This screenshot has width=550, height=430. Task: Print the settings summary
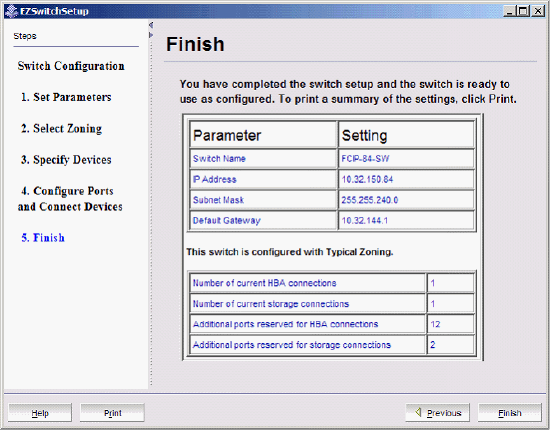[112, 412]
